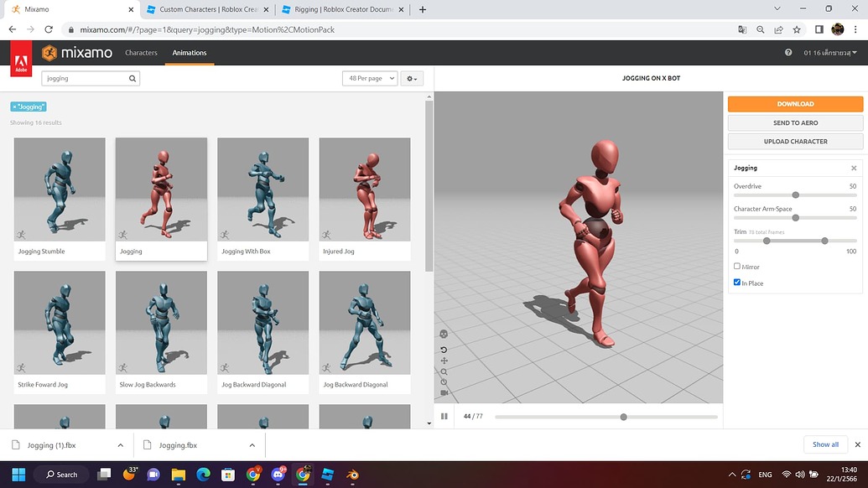Click the Overdrive slider handle
This screenshot has width=868, height=488.
[796, 195]
